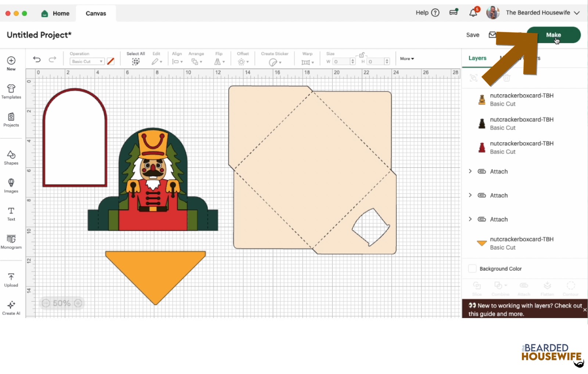This screenshot has width=588, height=374.
Task: Undo the last action
Action: (x=37, y=59)
